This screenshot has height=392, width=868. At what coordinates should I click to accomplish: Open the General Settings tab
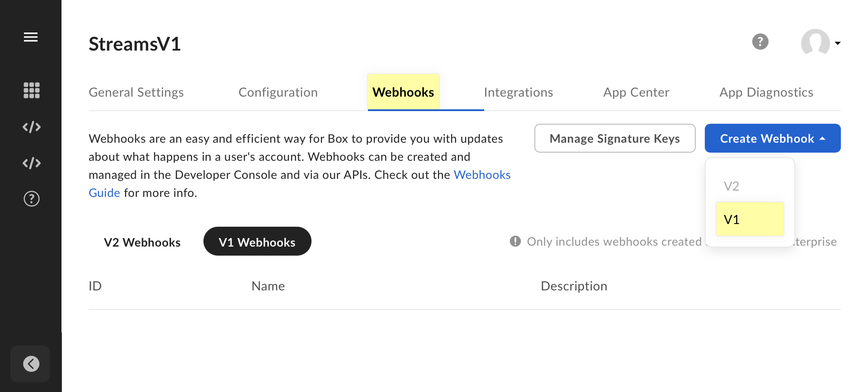click(x=136, y=92)
